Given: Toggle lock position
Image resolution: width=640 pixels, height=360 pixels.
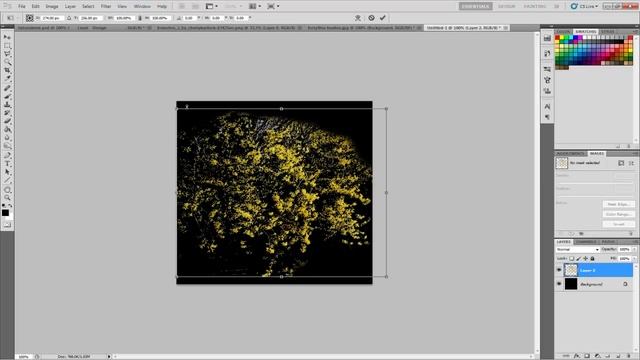Looking at the screenshot, I should tap(585, 258).
